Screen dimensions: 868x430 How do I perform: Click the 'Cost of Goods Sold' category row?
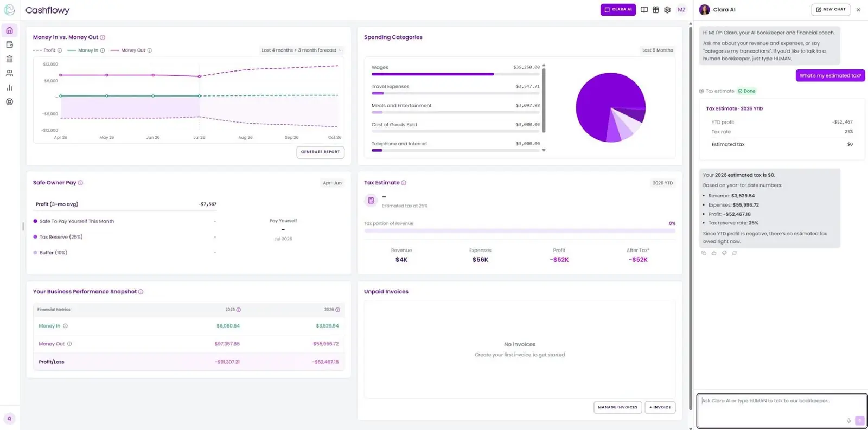(456, 127)
